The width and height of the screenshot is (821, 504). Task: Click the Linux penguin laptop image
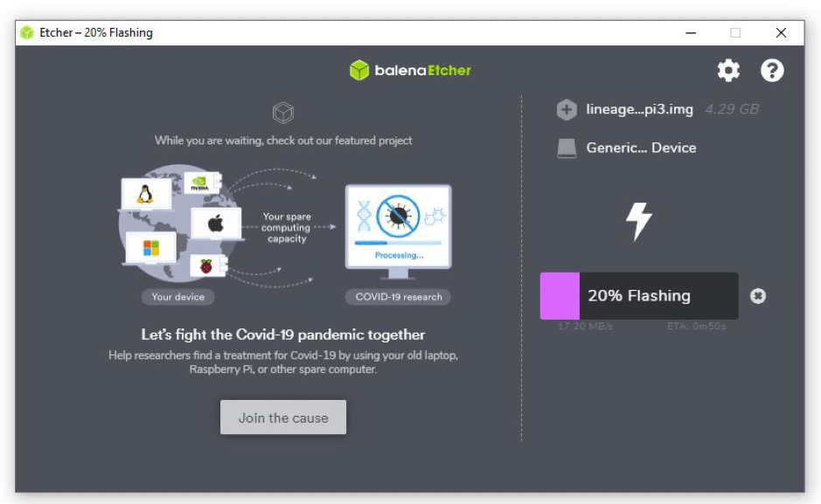(x=146, y=194)
